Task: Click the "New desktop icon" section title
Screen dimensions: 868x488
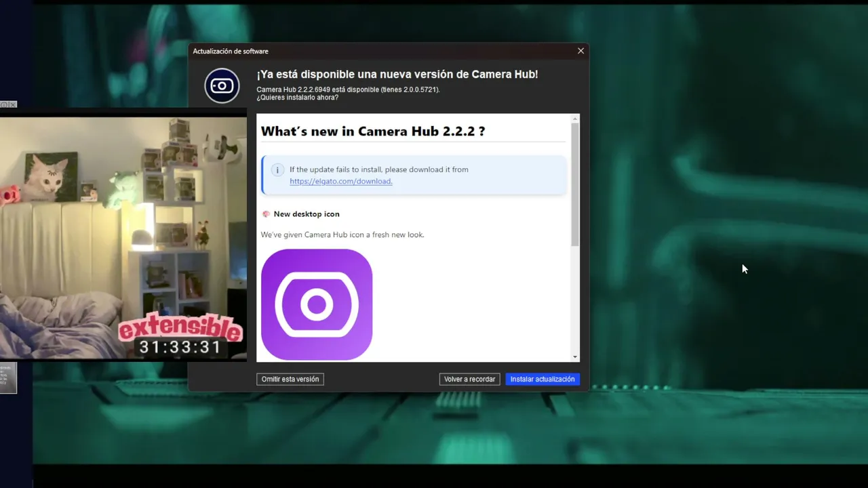Action: 307,214
